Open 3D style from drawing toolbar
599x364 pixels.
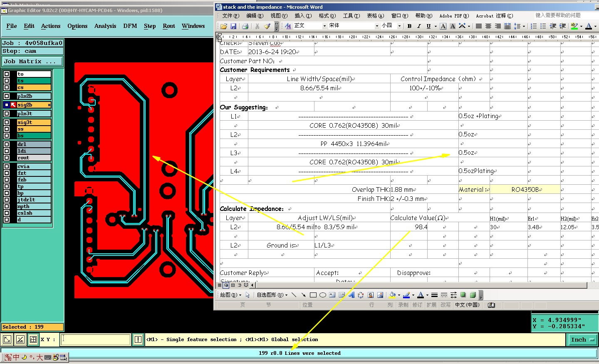pyautogui.click(x=473, y=295)
